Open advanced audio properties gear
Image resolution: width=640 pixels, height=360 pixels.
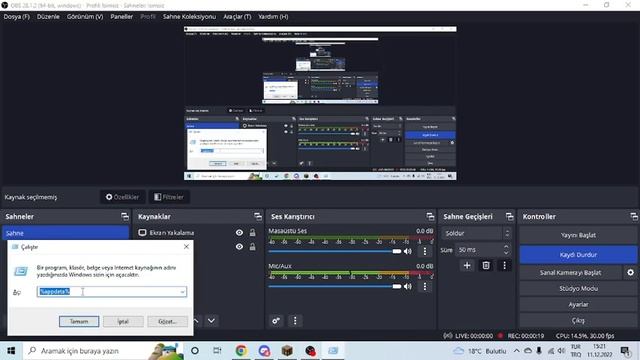tap(276, 321)
